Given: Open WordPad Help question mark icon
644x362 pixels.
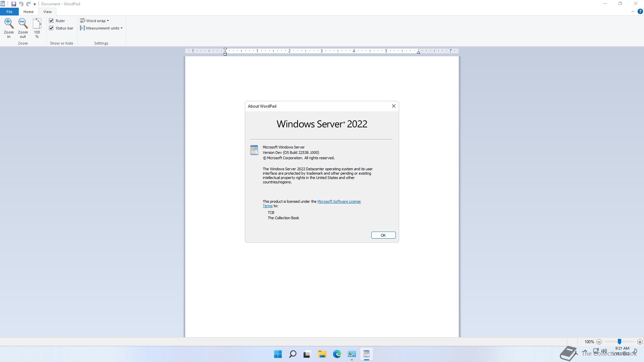Looking at the screenshot, I should coord(640,11).
